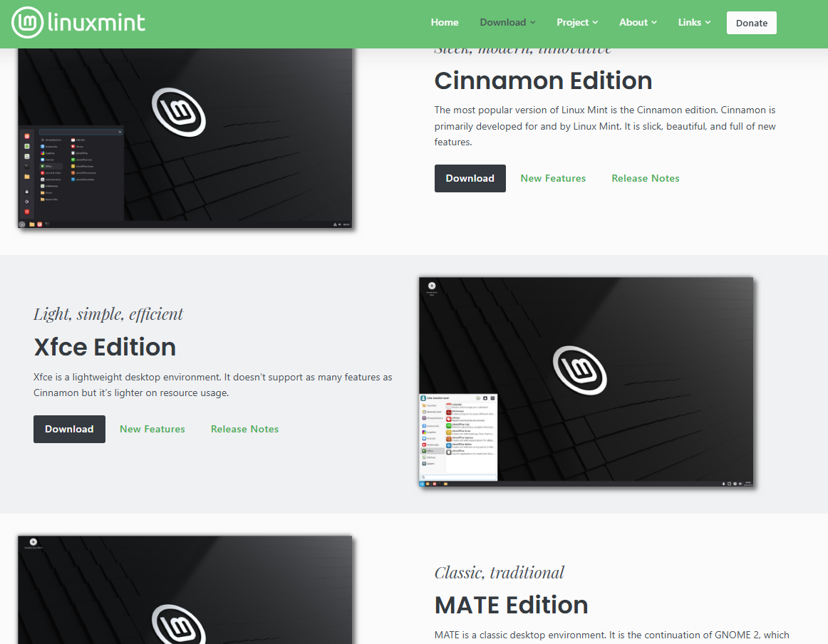
Task: Download the Xfce Edition
Action: pyautogui.click(x=69, y=429)
